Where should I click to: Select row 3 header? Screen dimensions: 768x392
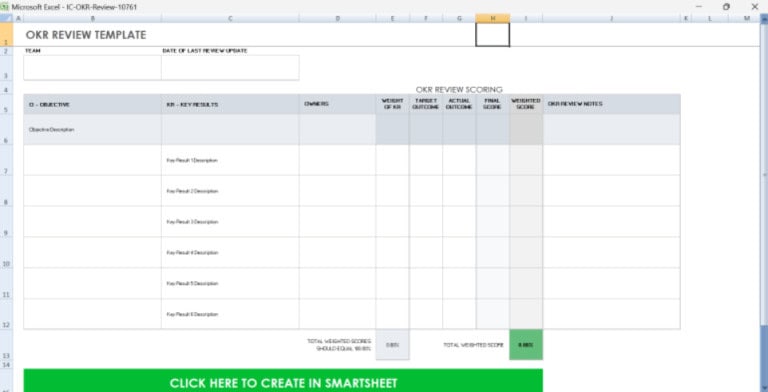(6, 68)
